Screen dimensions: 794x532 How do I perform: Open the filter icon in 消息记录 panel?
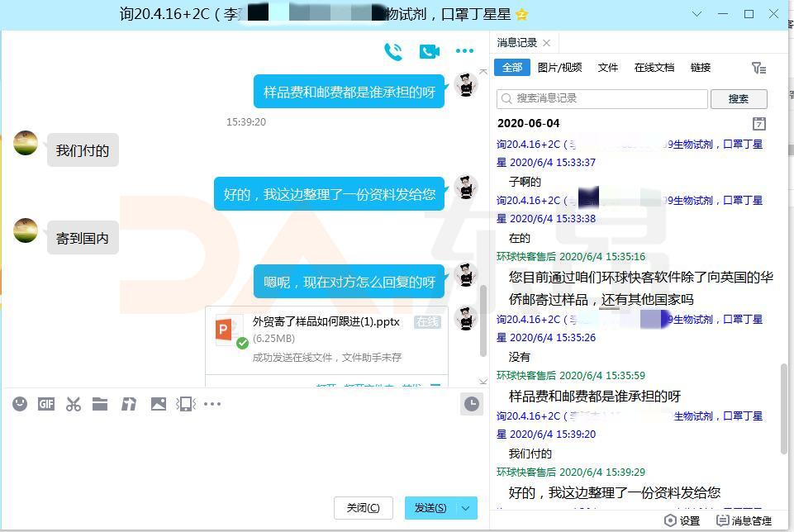[760, 67]
